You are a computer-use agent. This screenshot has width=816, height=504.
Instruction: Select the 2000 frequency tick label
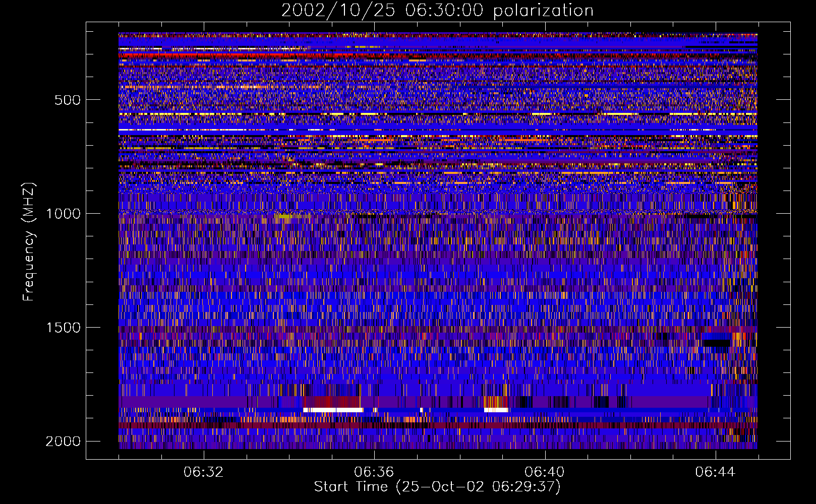[x=64, y=442]
